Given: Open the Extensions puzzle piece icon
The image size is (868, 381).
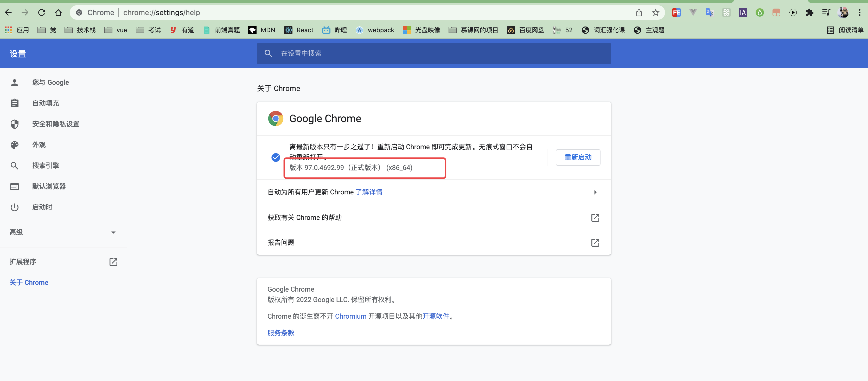Looking at the screenshot, I should 809,12.
